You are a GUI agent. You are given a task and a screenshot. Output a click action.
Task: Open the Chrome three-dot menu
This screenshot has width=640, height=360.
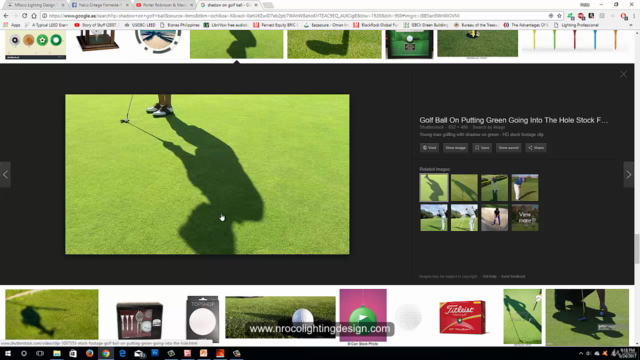tap(634, 16)
